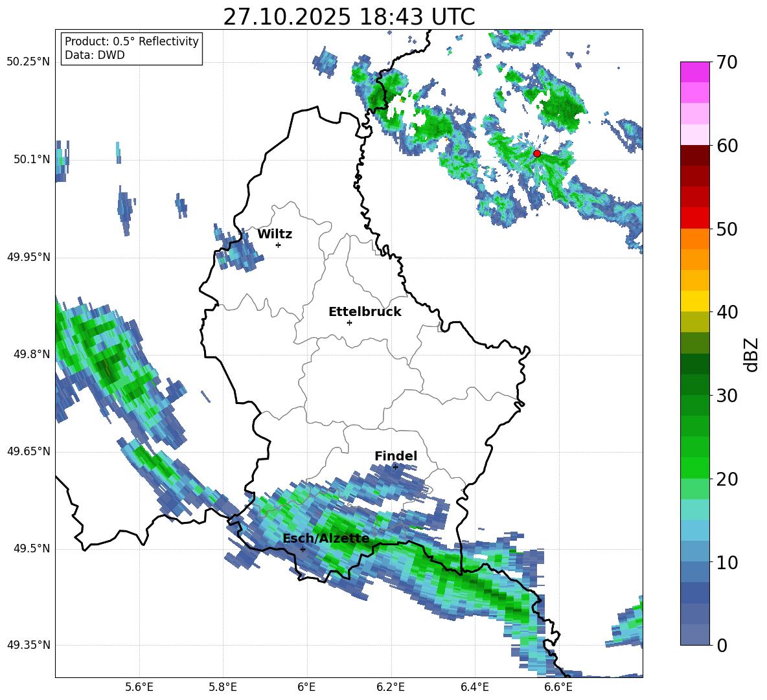Click the bright green colorbar segment at 20

694,468
